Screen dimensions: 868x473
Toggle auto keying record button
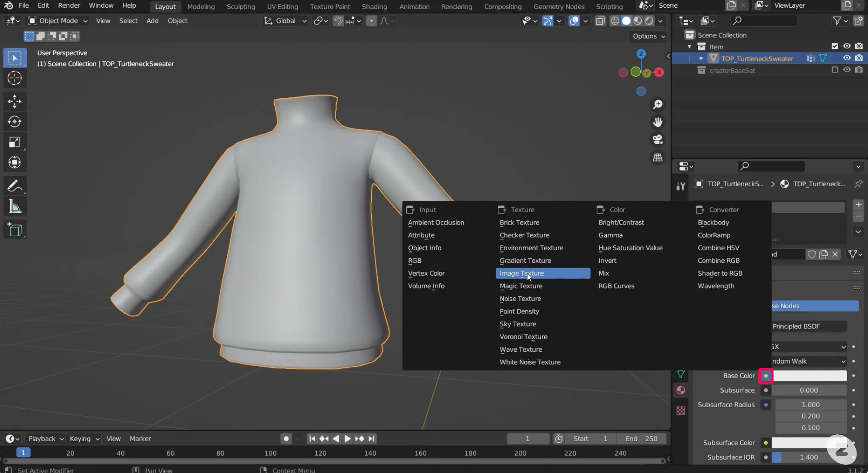coord(286,439)
